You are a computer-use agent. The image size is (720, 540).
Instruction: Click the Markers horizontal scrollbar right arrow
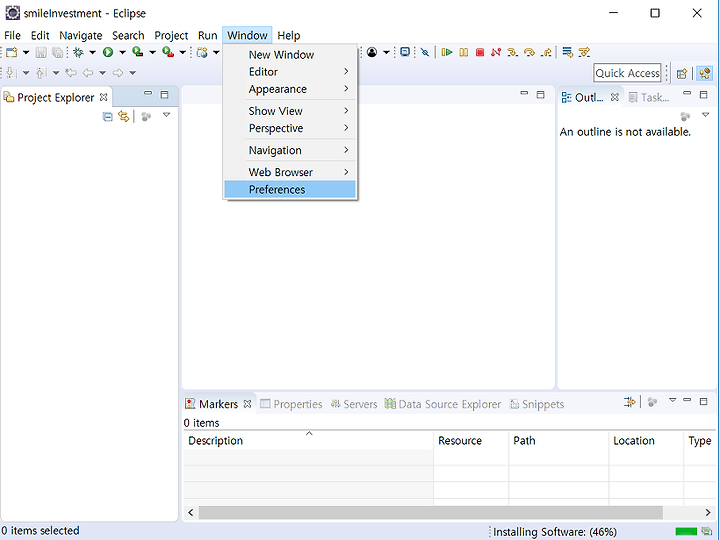(x=708, y=512)
